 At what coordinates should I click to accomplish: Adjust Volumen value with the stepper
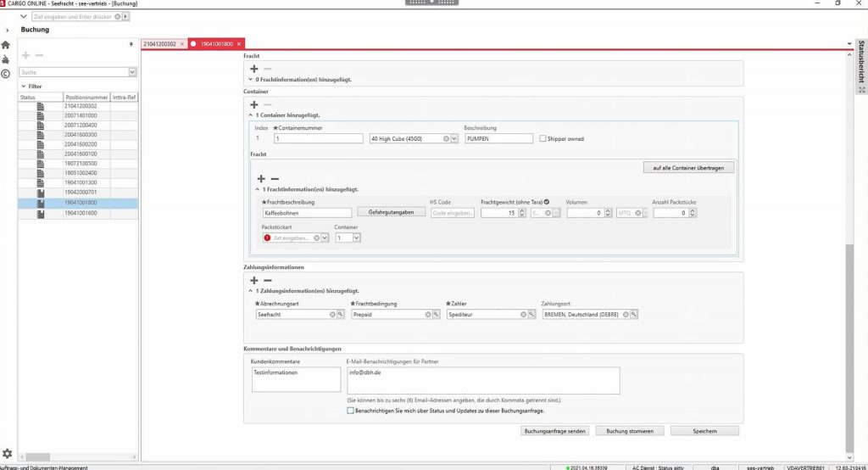608,213
